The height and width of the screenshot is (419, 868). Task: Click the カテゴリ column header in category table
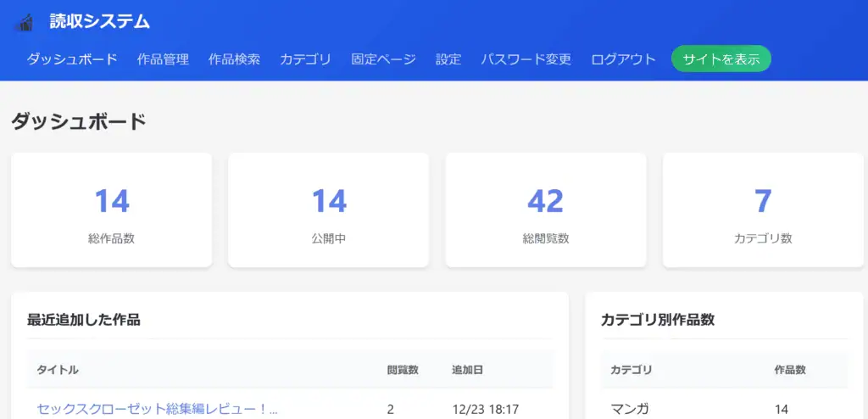click(631, 370)
